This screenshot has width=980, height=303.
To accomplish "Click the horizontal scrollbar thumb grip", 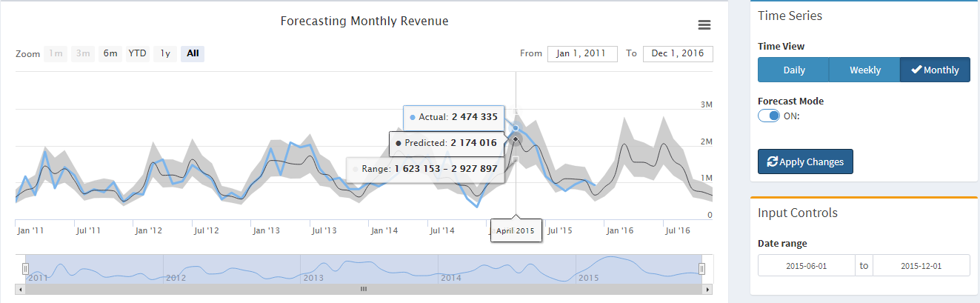I will coord(364,289).
